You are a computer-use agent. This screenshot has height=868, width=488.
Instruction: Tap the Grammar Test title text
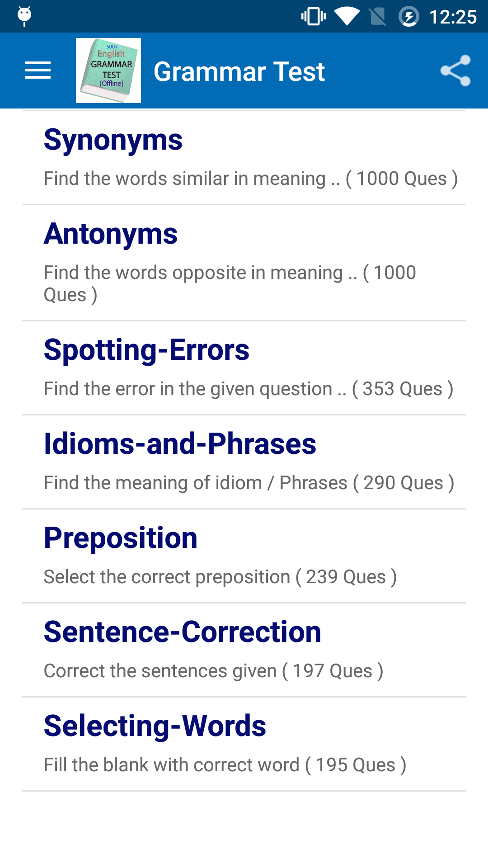coord(239,71)
